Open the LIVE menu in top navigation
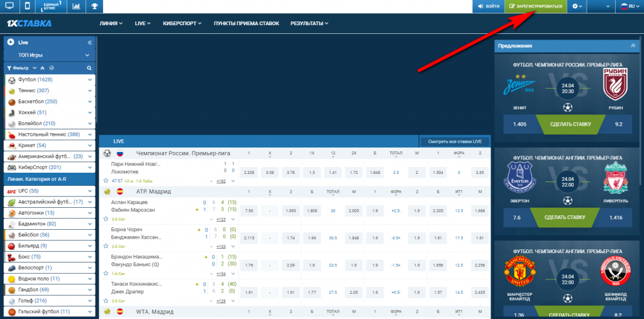This screenshot has width=644, height=319. (x=143, y=23)
